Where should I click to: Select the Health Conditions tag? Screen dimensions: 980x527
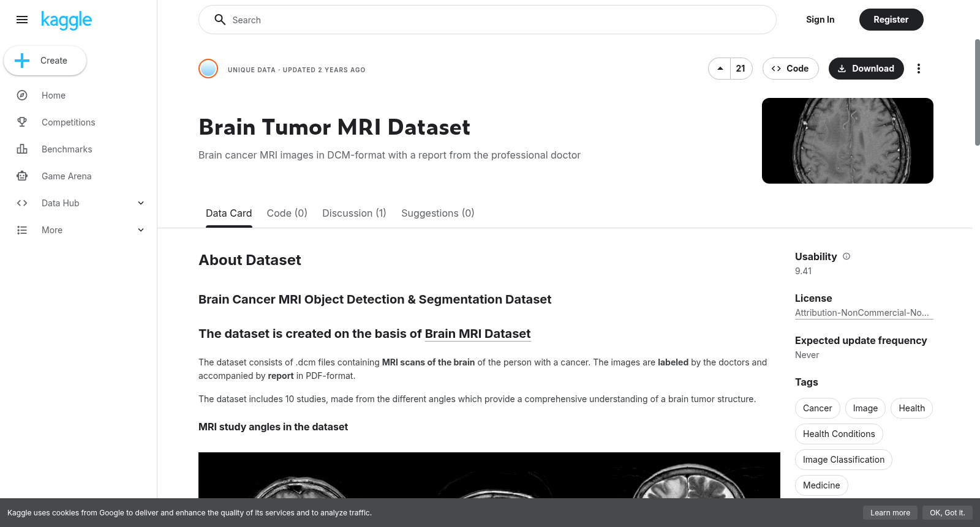(x=839, y=434)
